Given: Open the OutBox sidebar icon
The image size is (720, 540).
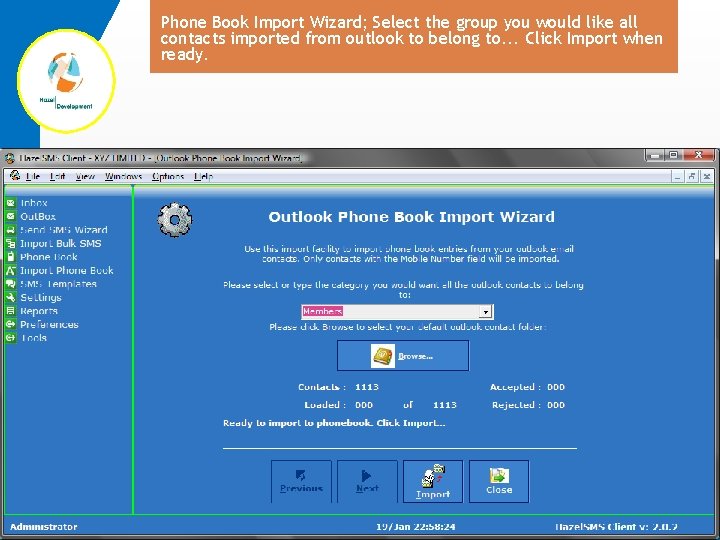Looking at the screenshot, I should (x=11, y=216).
